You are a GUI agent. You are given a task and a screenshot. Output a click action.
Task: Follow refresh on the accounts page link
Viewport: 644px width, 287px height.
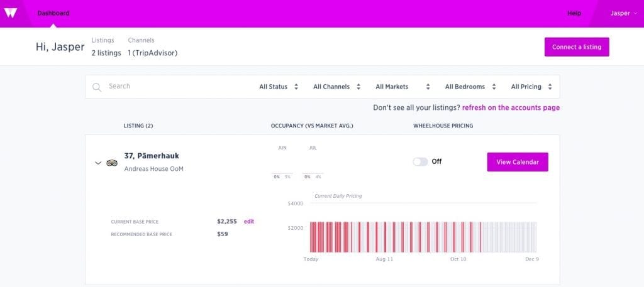coord(511,108)
